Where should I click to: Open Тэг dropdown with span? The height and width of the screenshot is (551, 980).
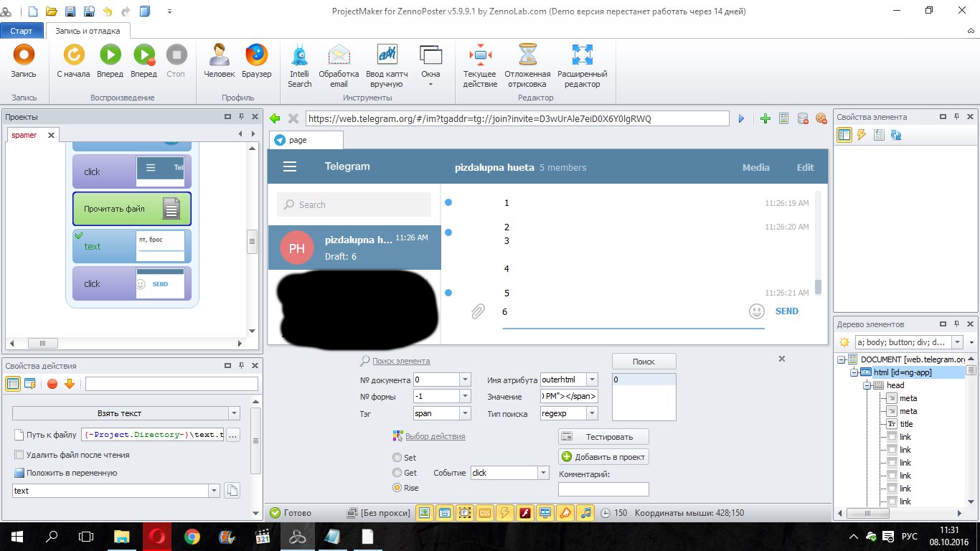click(465, 413)
